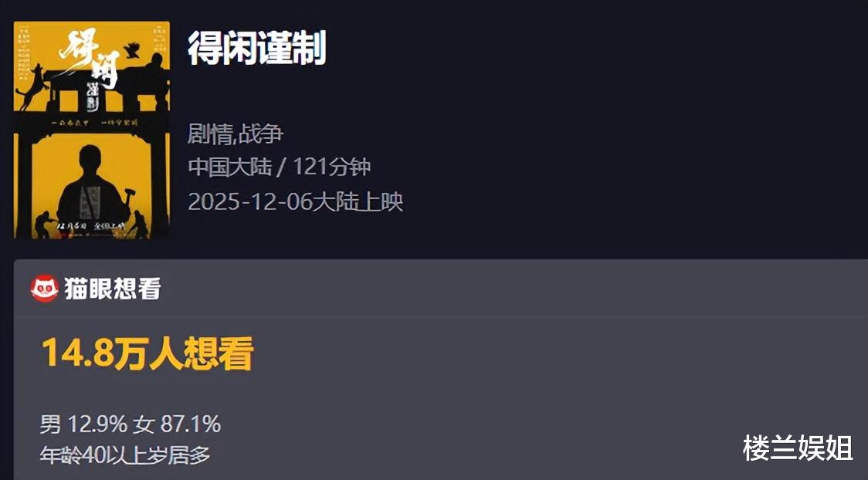
Task: Click the movie title 得闲谨制
Action: [256, 49]
